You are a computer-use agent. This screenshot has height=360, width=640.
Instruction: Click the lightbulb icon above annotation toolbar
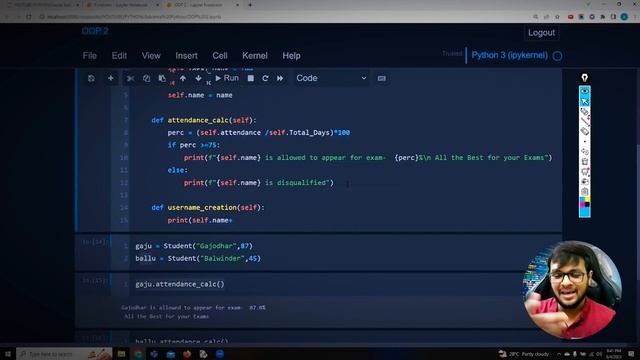tap(584, 78)
